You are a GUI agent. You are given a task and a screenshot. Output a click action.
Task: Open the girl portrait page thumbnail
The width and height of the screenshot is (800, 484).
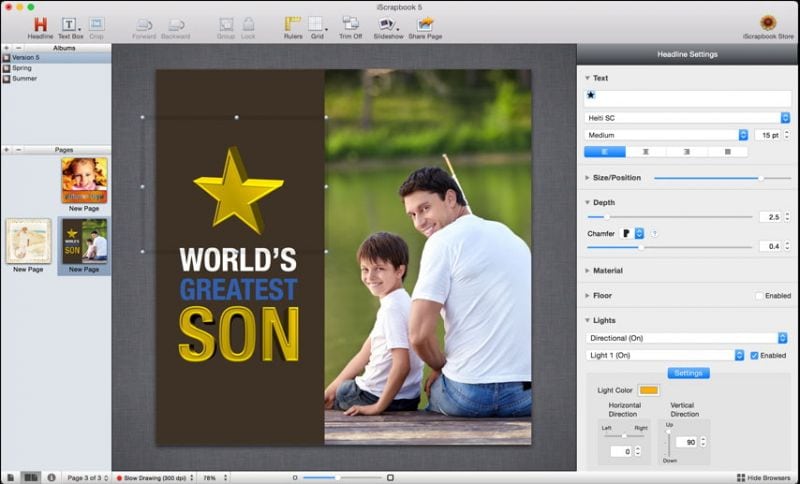click(84, 180)
